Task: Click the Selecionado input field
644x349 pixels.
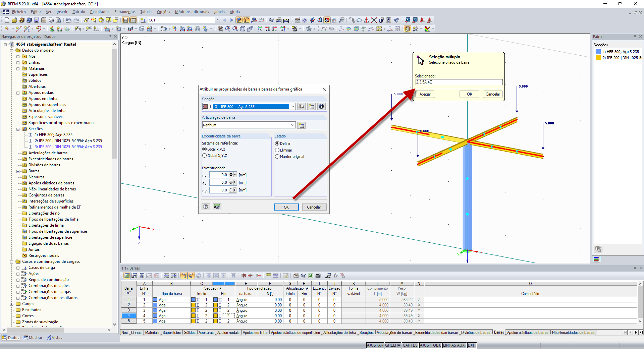Action: (x=459, y=82)
